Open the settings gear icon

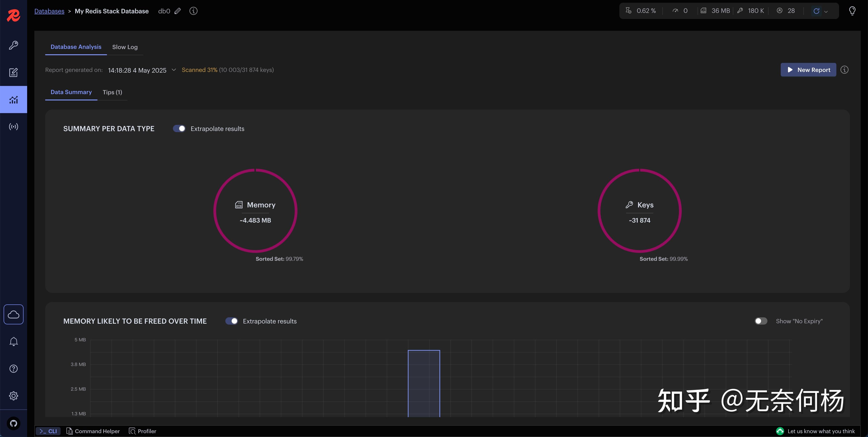click(x=14, y=396)
